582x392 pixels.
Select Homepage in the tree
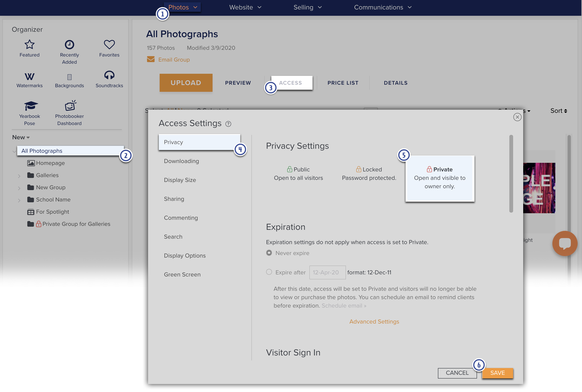click(50, 163)
